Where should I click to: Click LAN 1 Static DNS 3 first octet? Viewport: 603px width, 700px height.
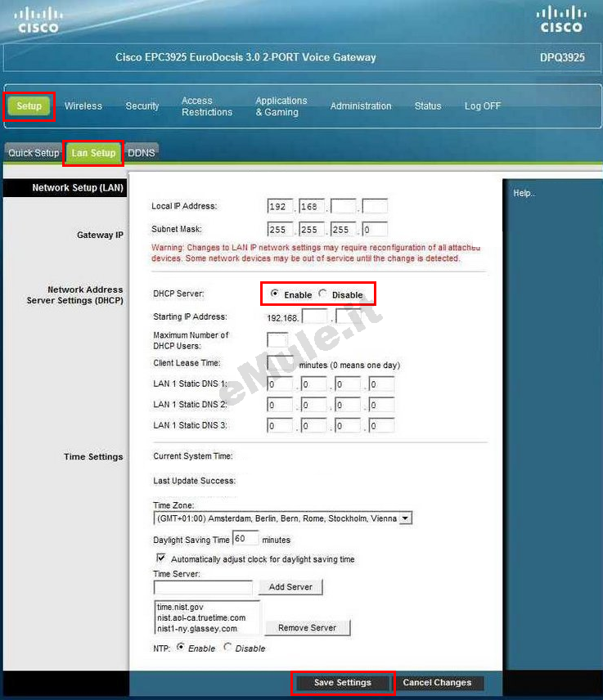[280, 425]
